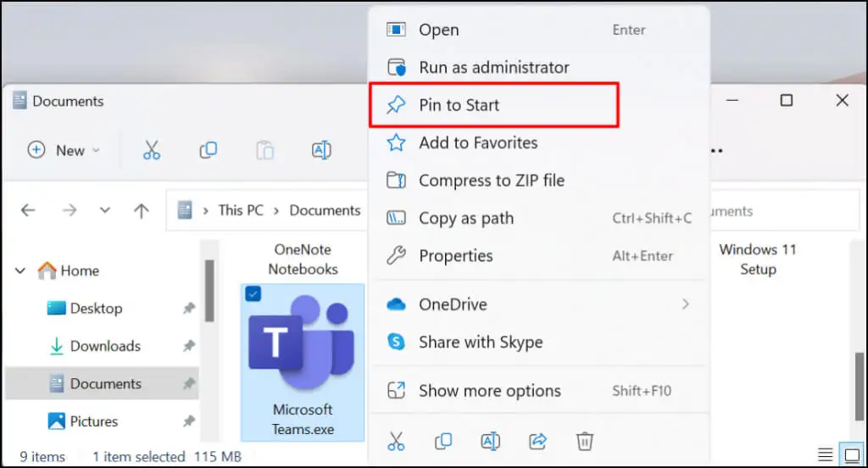Go up one folder level
Viewport: 868px width, 468px height.
[142, 210]
